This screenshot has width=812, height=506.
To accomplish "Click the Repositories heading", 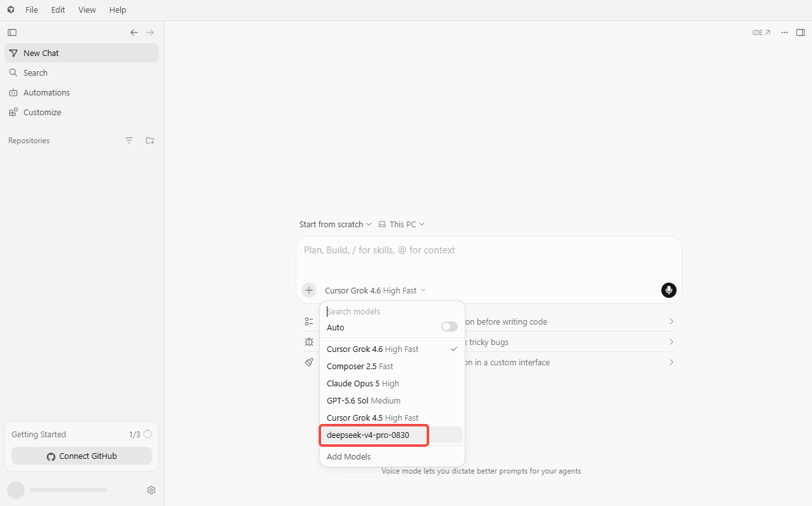I will point(29,141).
